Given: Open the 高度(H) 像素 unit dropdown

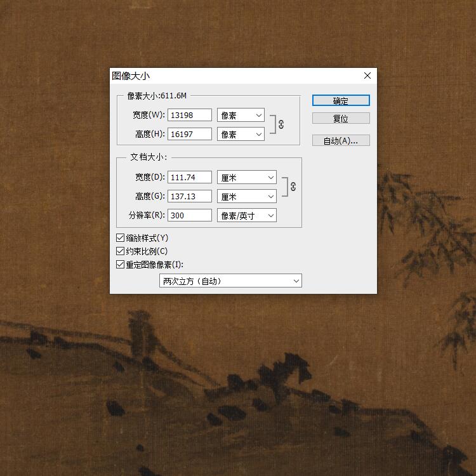Looking at the screenshot, I should coord(241,134).
